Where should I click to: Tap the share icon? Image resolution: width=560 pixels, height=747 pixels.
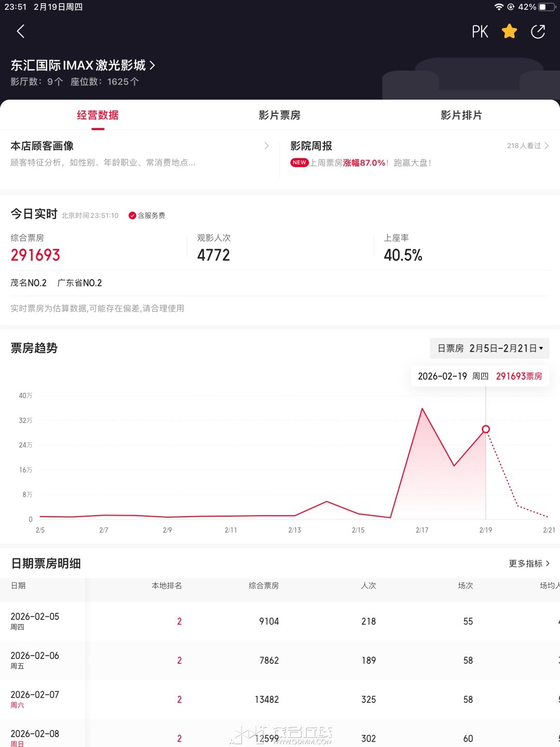tap(538, 32)
